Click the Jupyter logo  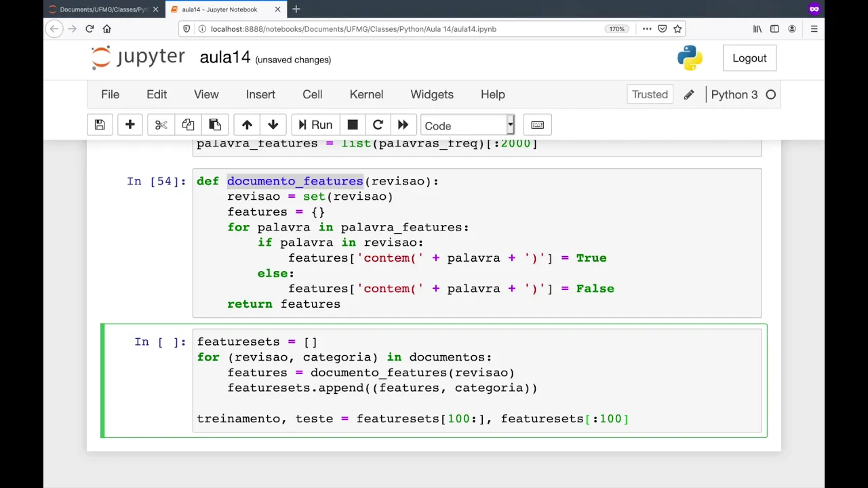(138, 58)
